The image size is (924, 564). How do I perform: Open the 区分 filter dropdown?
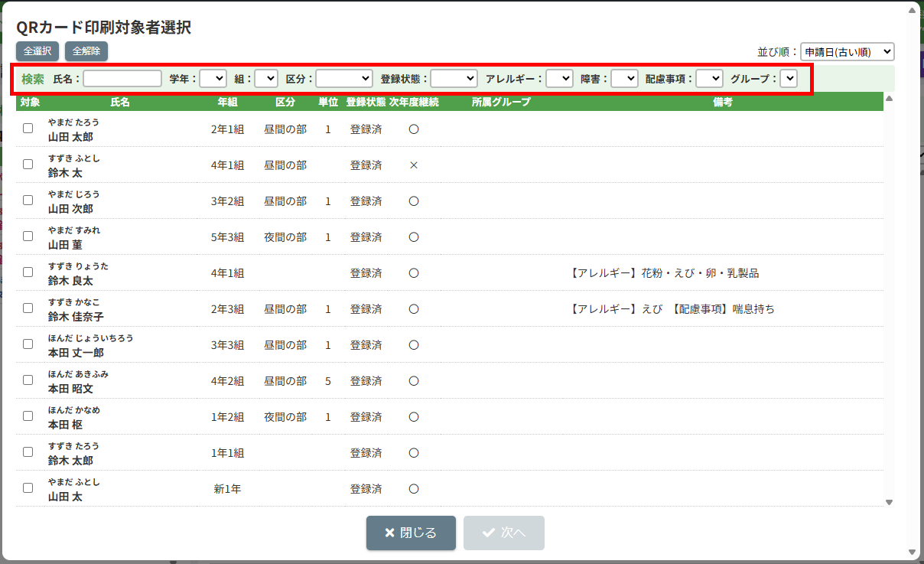click(x=343, y=78)
